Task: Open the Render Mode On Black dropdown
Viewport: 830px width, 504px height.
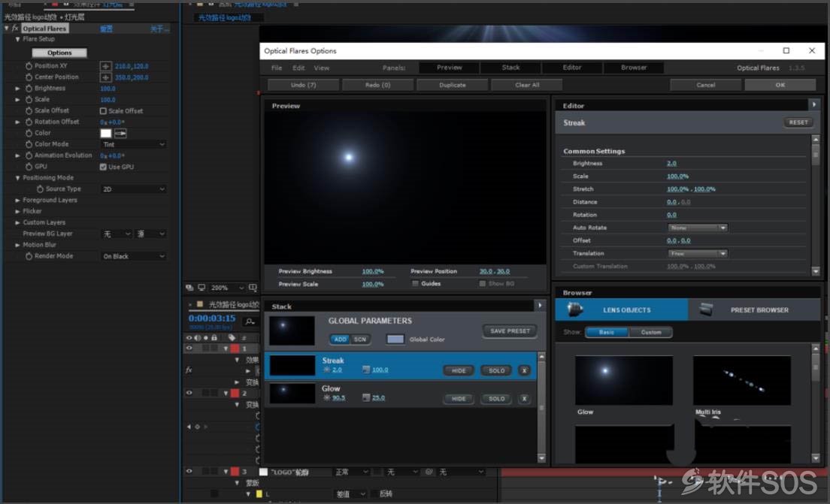Action: coord(133,256)
